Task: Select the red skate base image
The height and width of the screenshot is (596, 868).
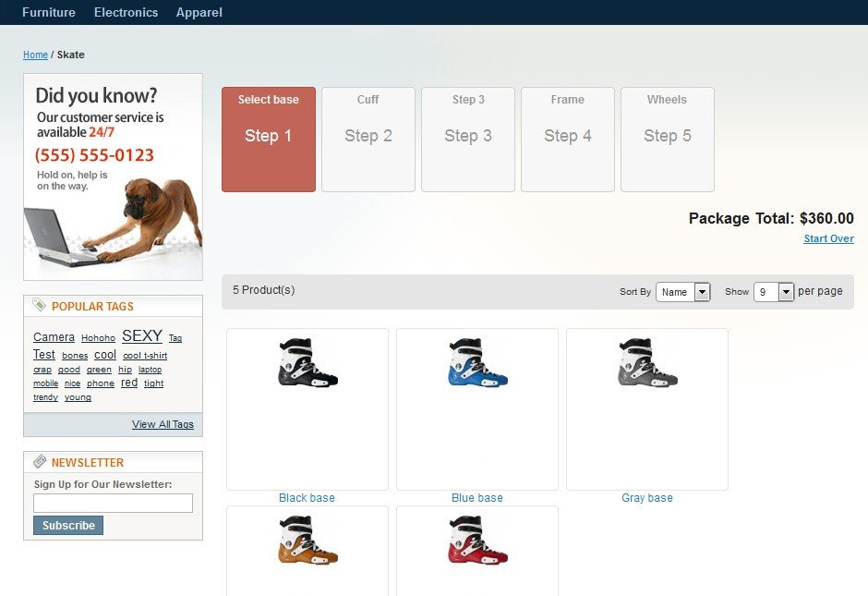Action: 477,541
